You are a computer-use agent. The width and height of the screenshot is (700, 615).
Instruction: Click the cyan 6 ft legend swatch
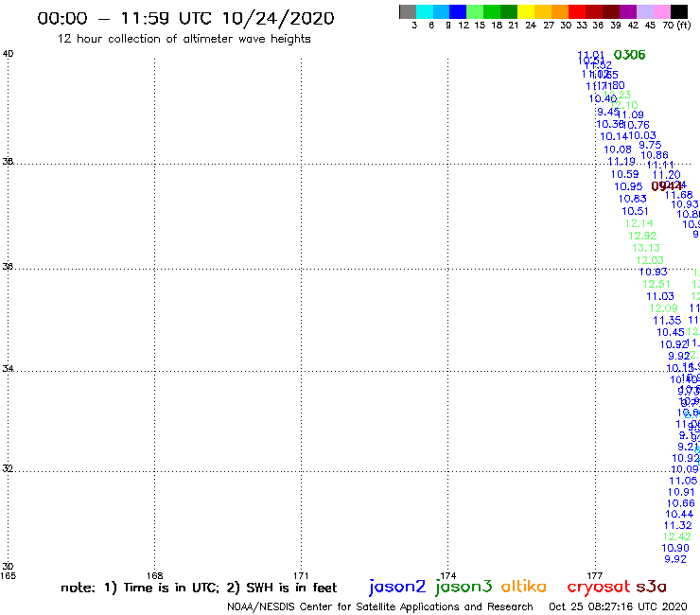pos(425,11)
